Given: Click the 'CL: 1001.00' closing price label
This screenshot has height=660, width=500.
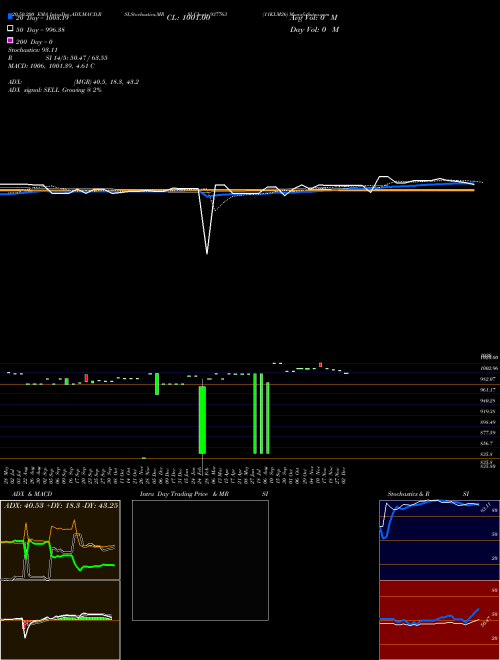Looking at the screenshot, I should (188, 18).
